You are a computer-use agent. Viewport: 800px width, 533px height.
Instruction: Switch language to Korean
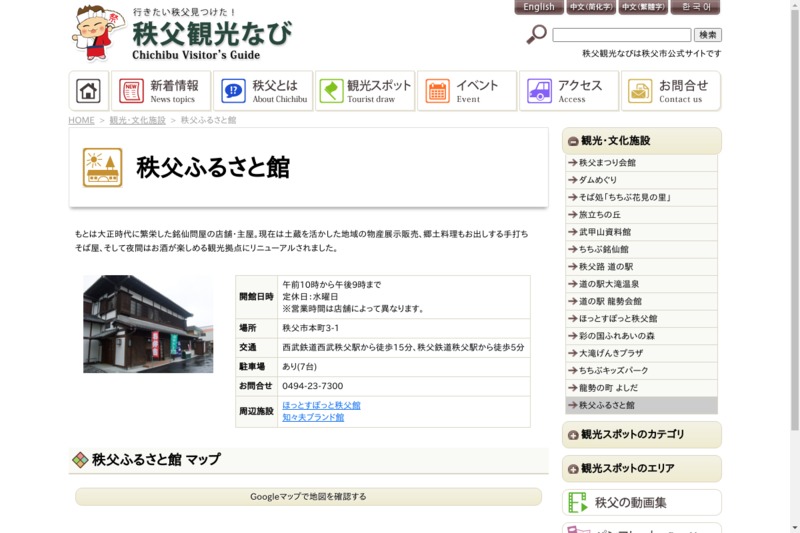coord(695,7)
